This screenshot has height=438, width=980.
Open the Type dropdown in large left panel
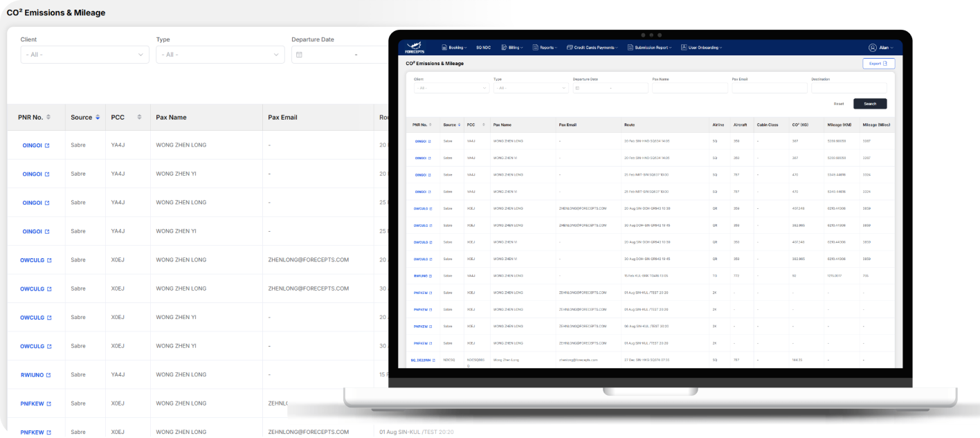point(219,55)
